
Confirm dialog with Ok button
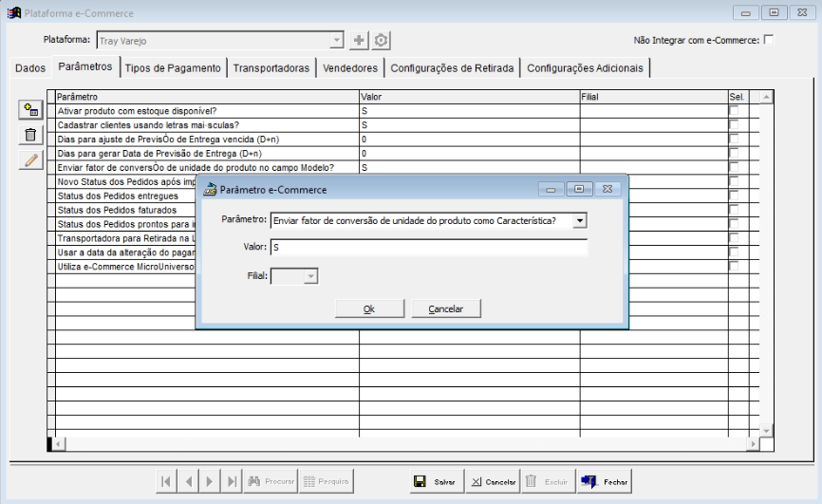[x=369, y=308]
